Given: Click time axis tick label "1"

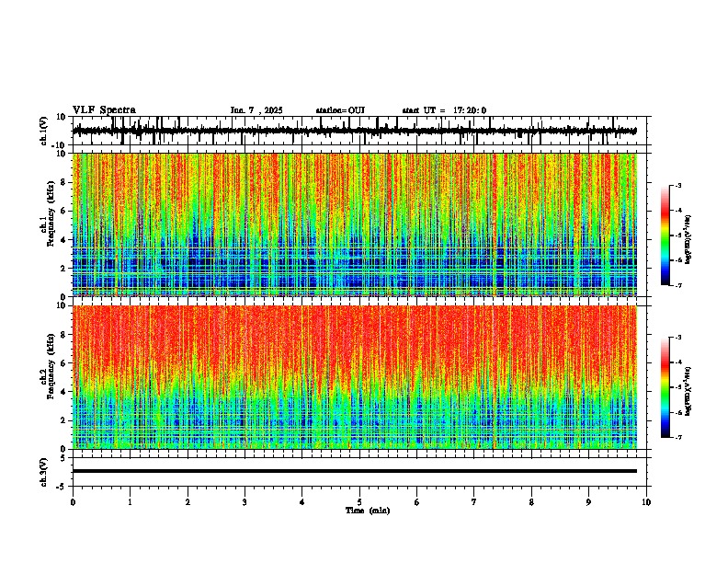Looking at the screenshot, I should 130,502.
